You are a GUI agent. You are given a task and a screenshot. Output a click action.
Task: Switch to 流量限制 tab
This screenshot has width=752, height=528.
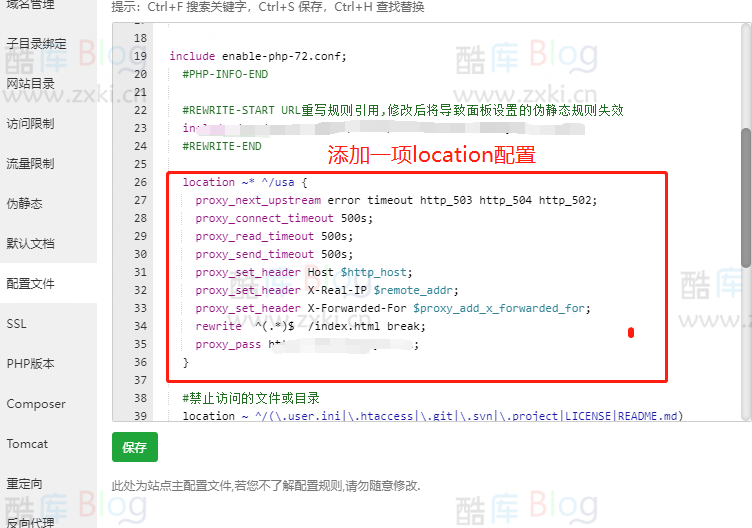[x=30, y=164]
